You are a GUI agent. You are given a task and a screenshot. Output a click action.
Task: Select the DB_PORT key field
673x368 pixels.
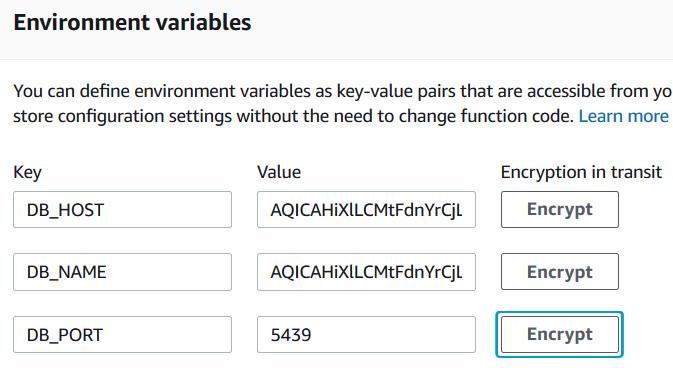coord(122,335)
